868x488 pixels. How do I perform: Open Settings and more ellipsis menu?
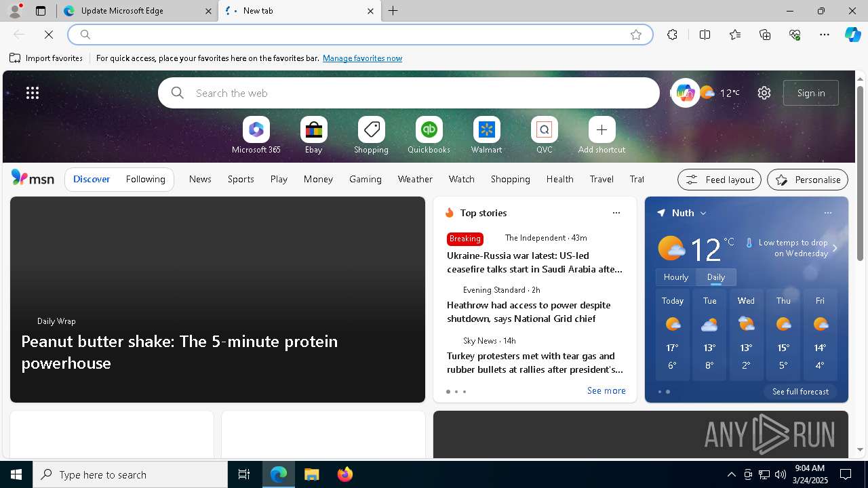point(825,35)
